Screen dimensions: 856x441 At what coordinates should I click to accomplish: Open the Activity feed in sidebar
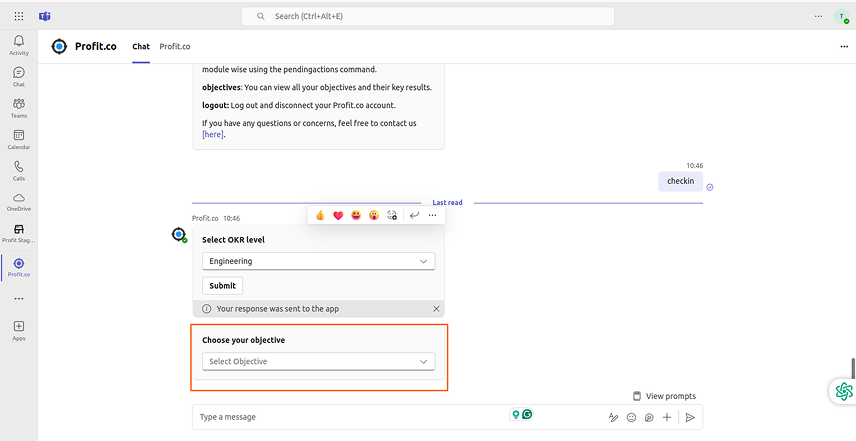coord(19,45)
